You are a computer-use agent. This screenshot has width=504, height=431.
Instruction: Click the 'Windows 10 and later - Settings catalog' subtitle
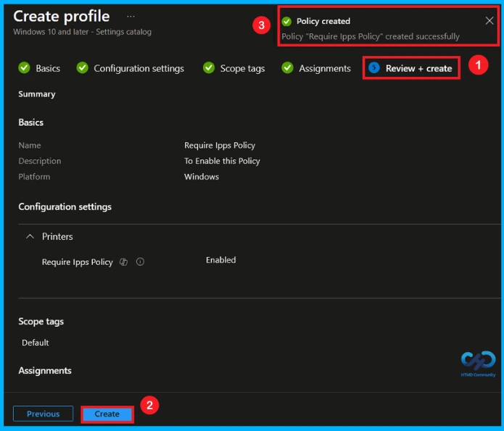click(x=82, y=32)
